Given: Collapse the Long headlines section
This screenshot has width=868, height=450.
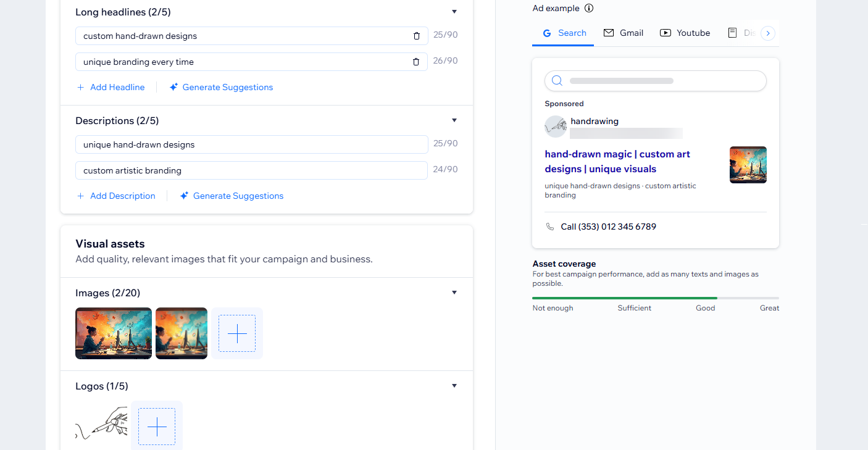Looking at the screenshot, I should pyautogui.click(x=454, y=12).
